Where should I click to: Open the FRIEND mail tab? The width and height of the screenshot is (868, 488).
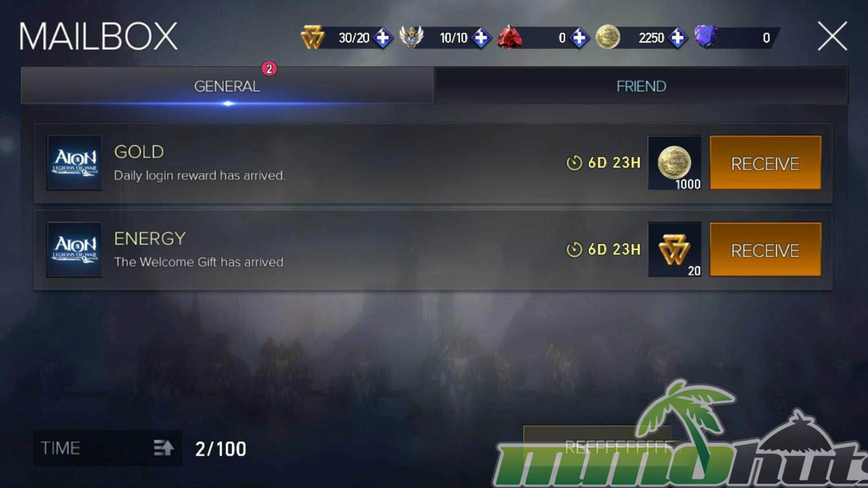tap(641, 86)
